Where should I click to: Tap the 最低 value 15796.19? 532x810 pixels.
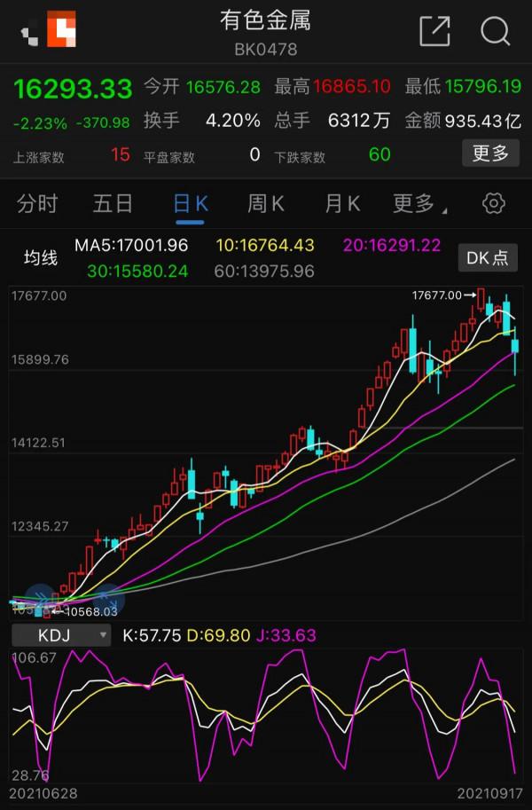[x=483, y=86]
